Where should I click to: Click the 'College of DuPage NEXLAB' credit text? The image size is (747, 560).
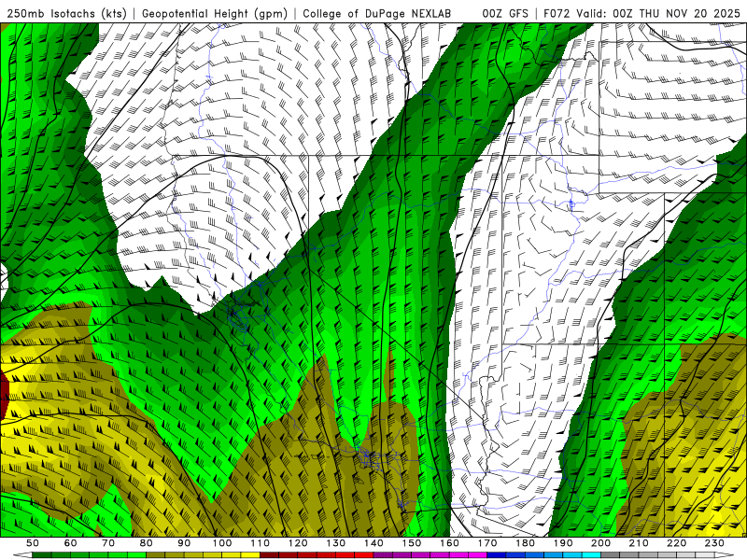tap(376, 13)
